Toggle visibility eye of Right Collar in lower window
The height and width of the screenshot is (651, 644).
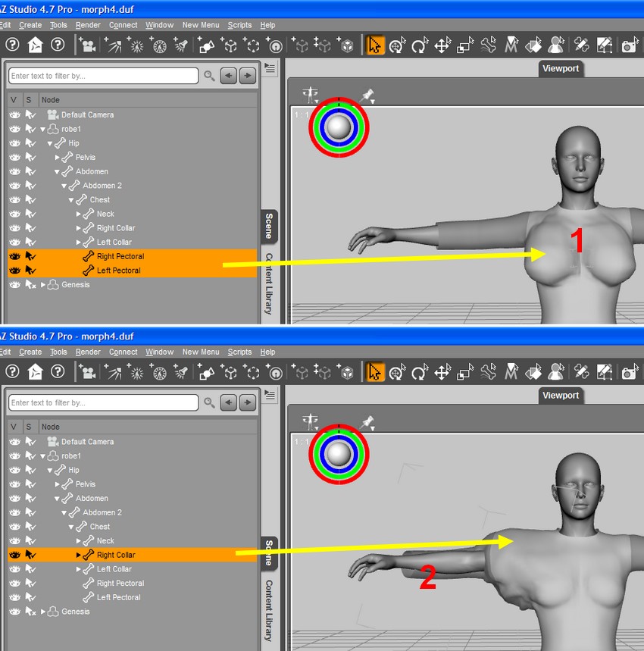point(14,555)
